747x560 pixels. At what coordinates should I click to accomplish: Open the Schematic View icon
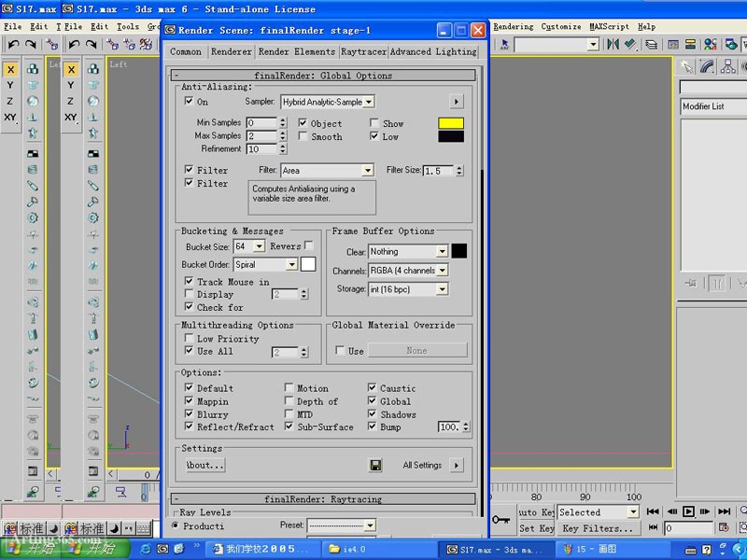[x=690, y=44]
